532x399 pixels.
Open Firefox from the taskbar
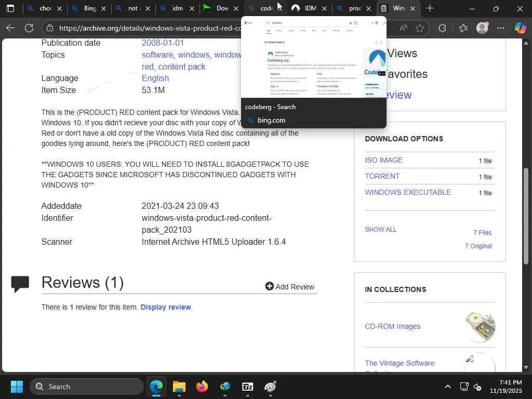202,387
